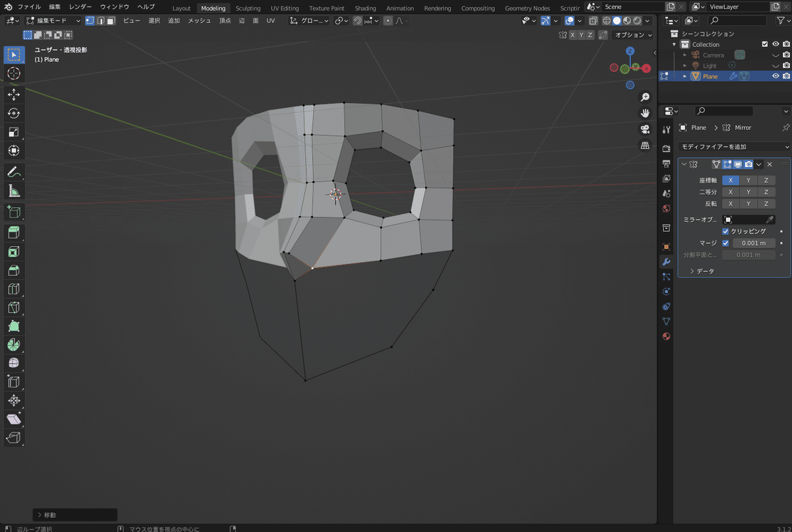Select the Cursor tool in left toolbar
The image size is (792, 532).
(14, 73)
